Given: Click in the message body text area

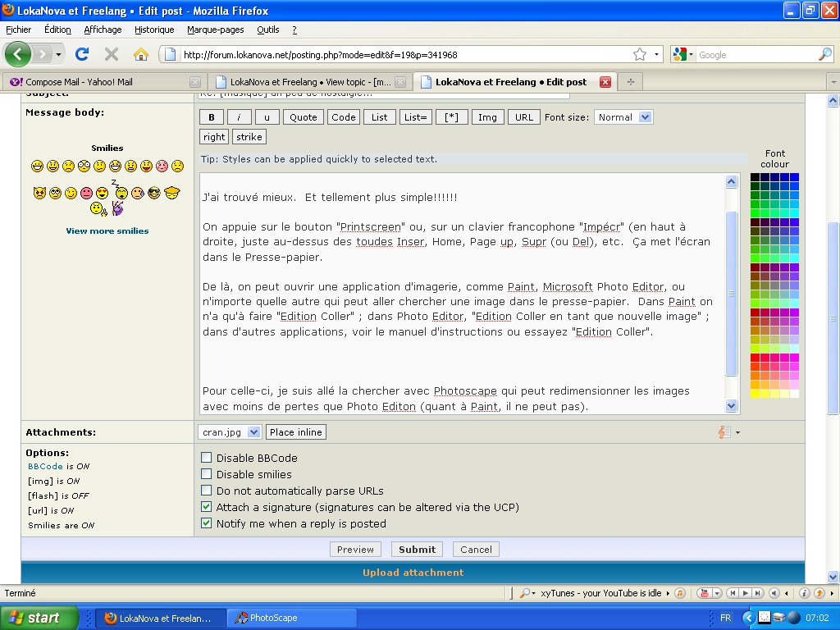Looking at the screenshot, I should (x=463, y=294).
